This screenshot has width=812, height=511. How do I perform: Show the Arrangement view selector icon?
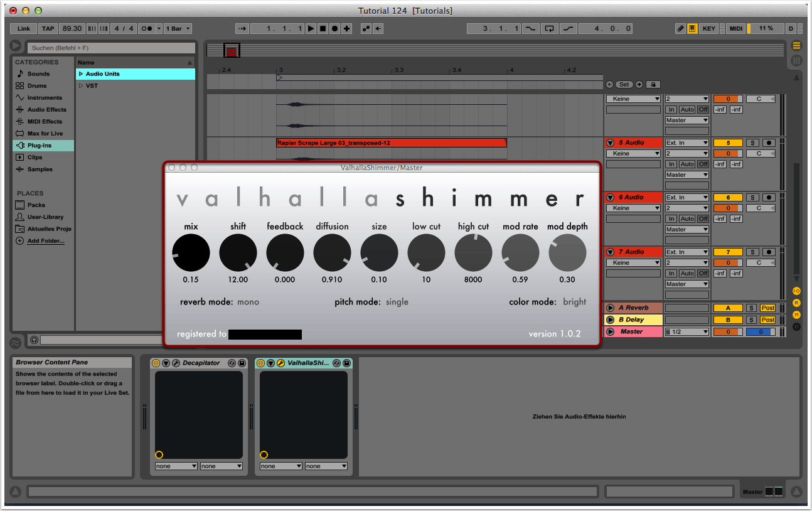796,46
